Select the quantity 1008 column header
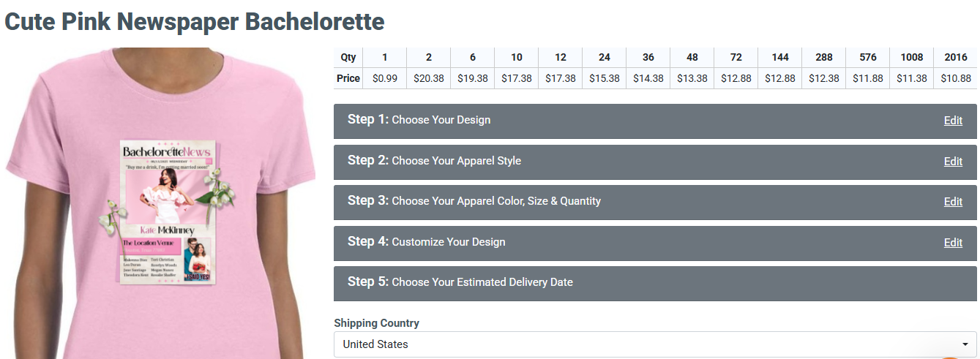Screen dimensions: 980x359 (912, 58)
